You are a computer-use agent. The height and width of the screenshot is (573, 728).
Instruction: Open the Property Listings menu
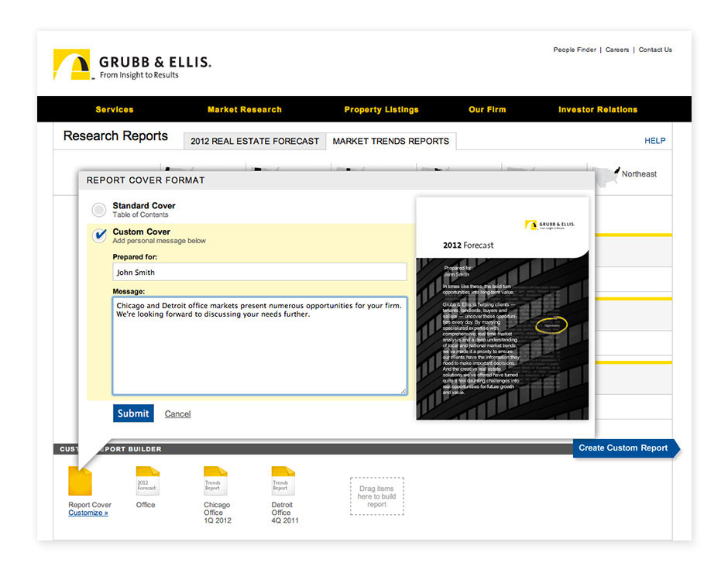(x=381, y=110)
